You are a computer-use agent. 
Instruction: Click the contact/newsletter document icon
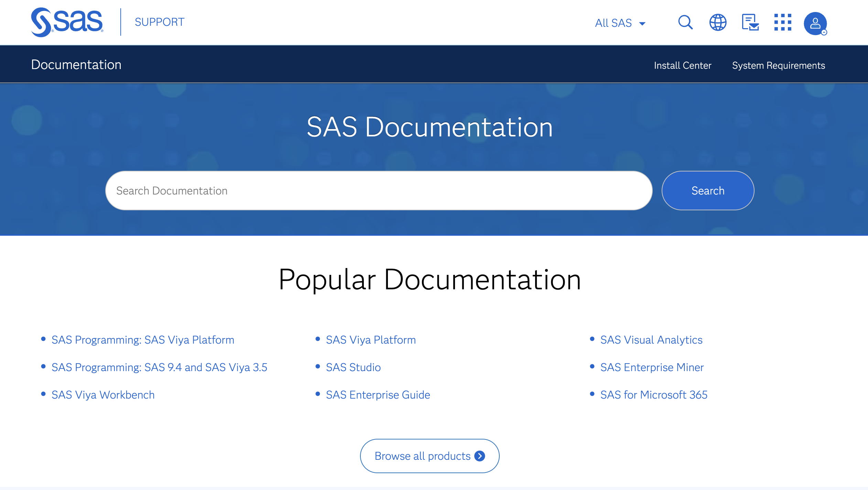tap(750, 23)
